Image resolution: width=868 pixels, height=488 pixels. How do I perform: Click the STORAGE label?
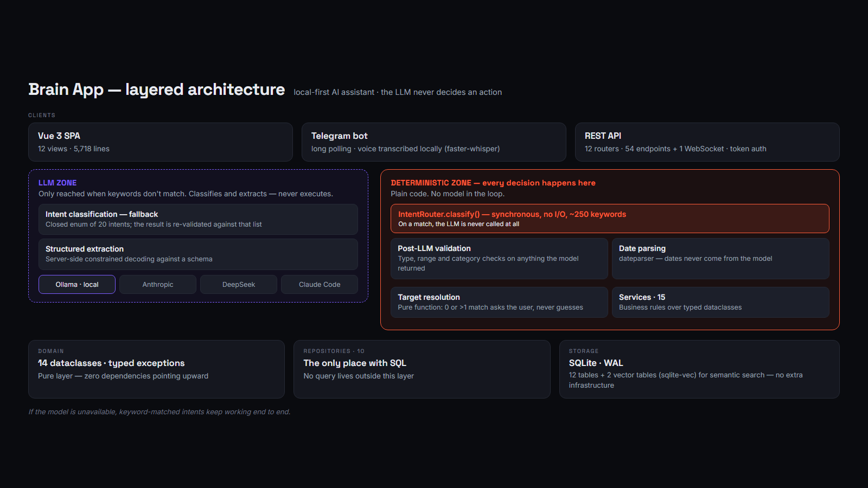pos(584,351)
